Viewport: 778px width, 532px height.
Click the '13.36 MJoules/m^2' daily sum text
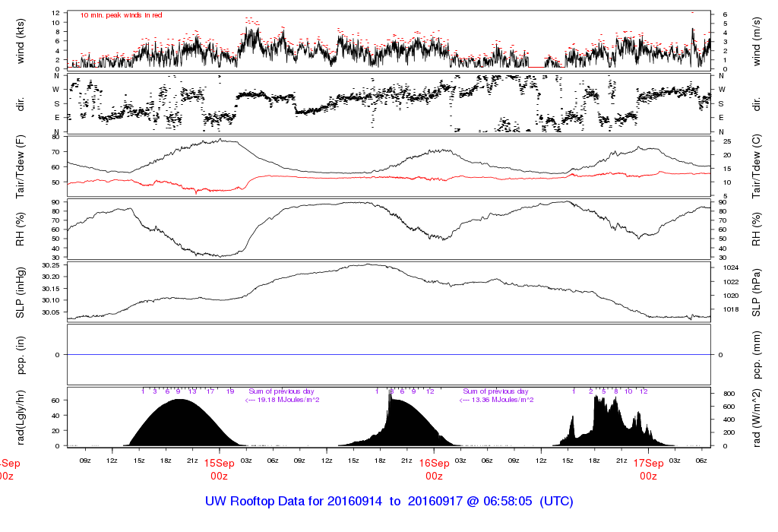(x=503, y=400)
